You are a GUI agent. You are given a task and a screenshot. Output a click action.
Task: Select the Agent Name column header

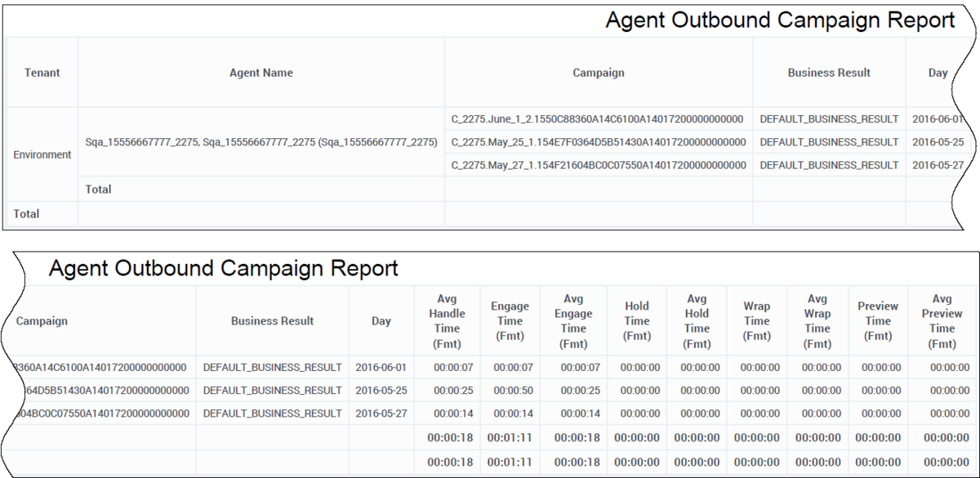[x=261, y=73]
